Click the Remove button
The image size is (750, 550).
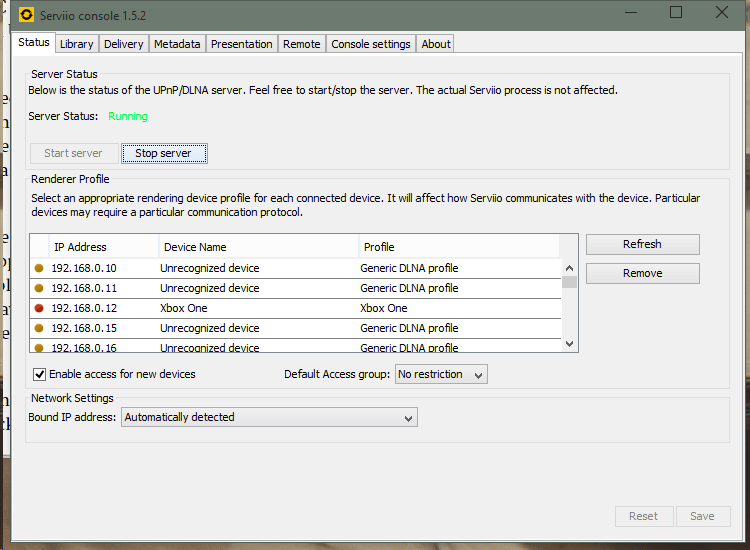pos(642,273)
